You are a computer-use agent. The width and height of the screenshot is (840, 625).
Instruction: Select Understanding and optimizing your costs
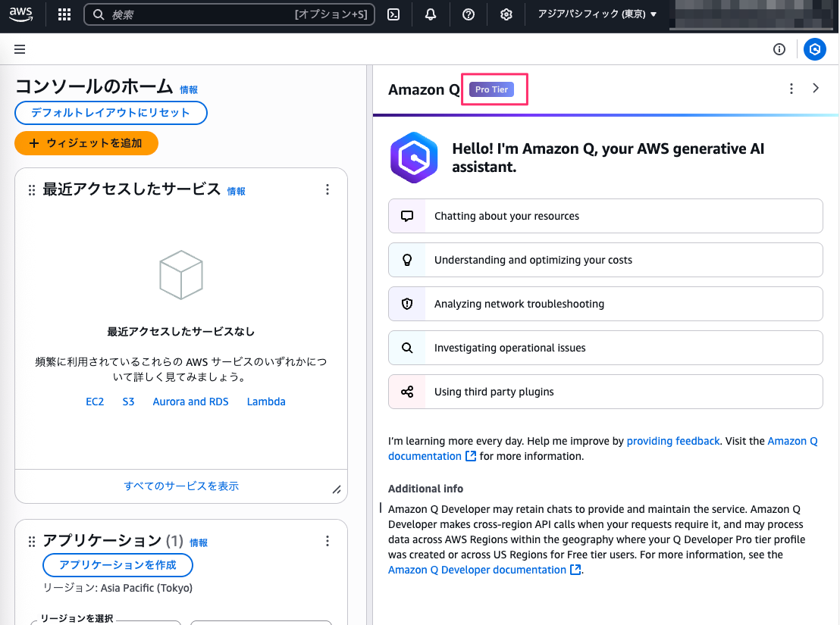(605, 260)
